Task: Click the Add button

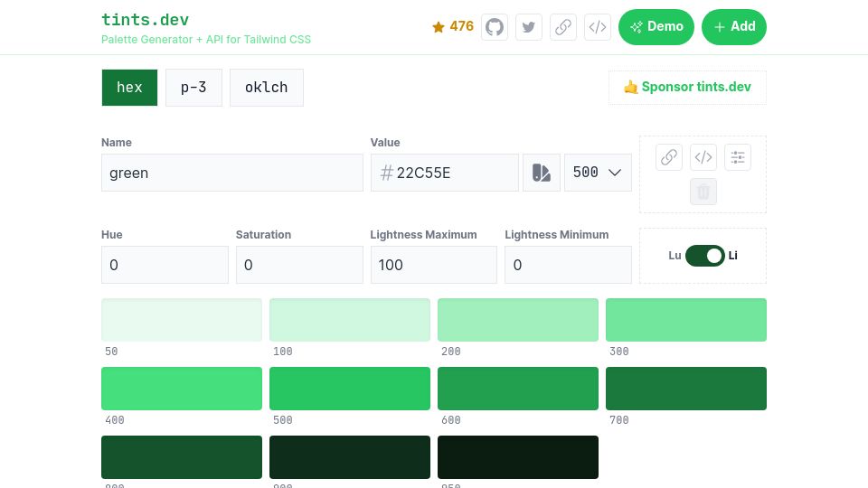Action: click(x=734, y=27)
